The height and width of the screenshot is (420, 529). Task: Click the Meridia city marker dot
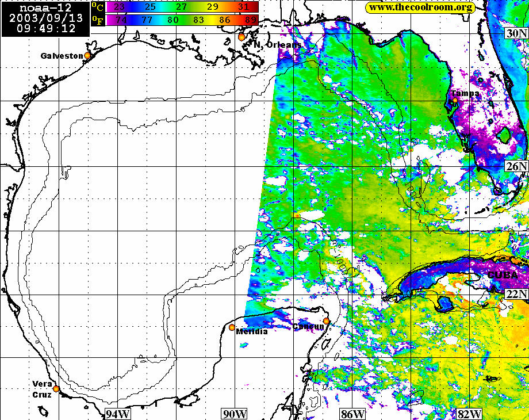(232, 327)
